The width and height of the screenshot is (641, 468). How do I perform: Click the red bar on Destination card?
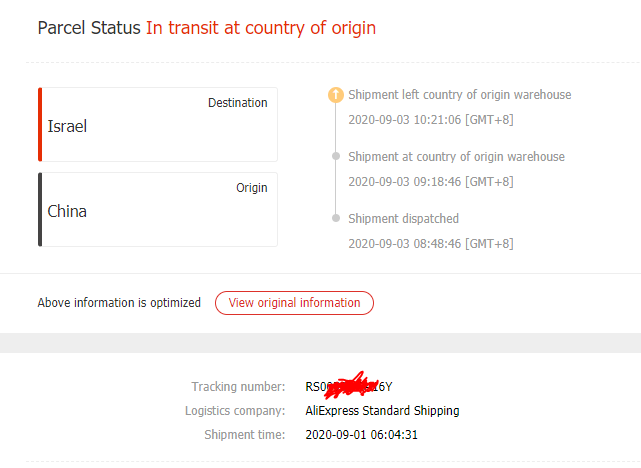click(40, 124)
